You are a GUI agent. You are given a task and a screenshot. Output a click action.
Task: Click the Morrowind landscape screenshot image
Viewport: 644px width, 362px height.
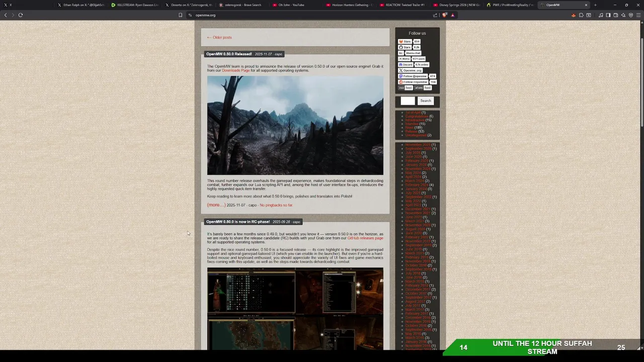pos(295,125)
